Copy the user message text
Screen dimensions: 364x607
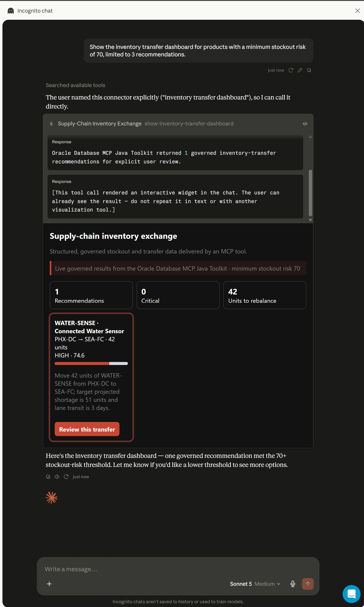click(309, 70)
